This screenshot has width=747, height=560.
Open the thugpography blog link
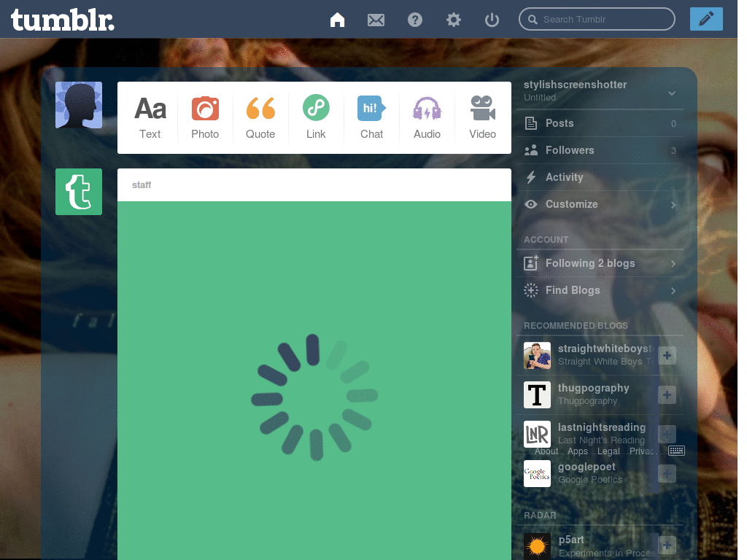(x=594, y=388)
